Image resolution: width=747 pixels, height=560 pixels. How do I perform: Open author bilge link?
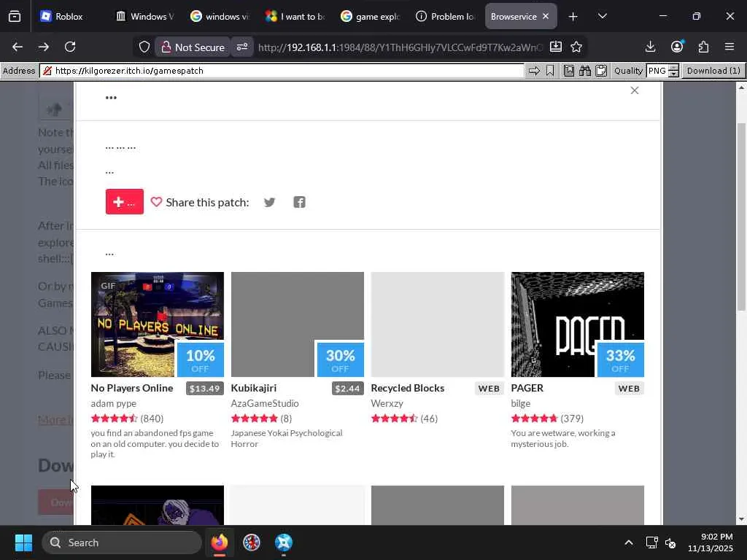[521, 403]
